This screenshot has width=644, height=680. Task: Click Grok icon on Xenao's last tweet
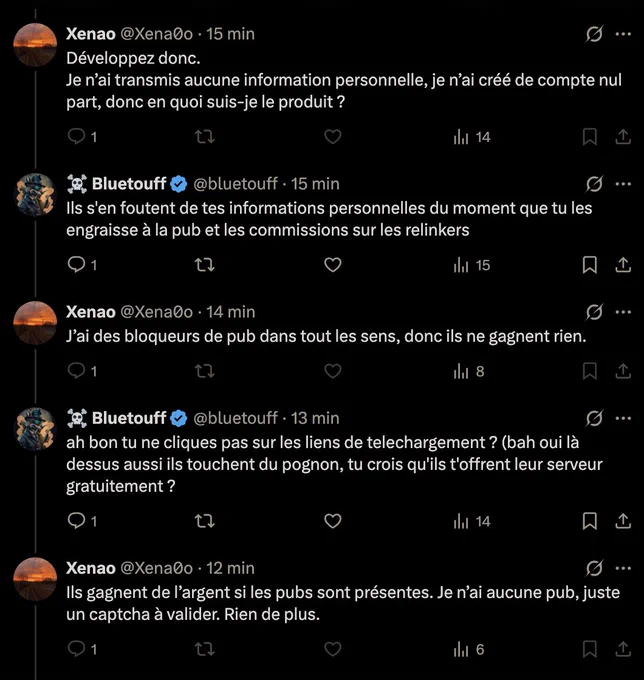click(x=594, y=568)
